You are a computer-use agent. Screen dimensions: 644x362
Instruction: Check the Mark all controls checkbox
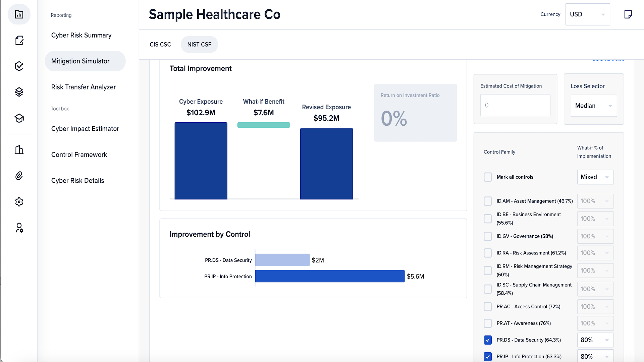tap(488, 177)
